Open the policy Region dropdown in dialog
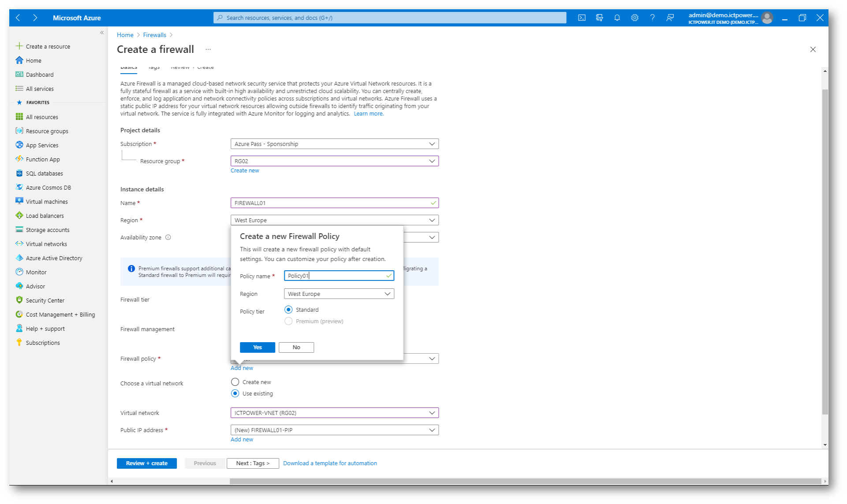Screen dimensions: 847x504 [x=339, y=294]
